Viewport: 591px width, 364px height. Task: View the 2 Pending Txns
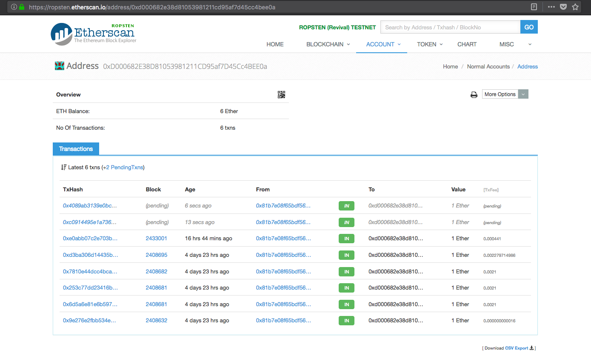(x=123, y=167)
